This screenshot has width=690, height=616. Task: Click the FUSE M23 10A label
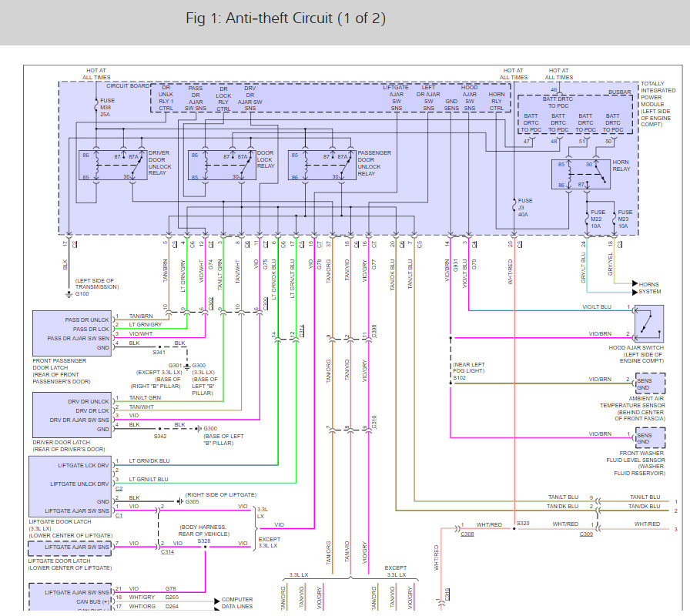pos(625,219)
